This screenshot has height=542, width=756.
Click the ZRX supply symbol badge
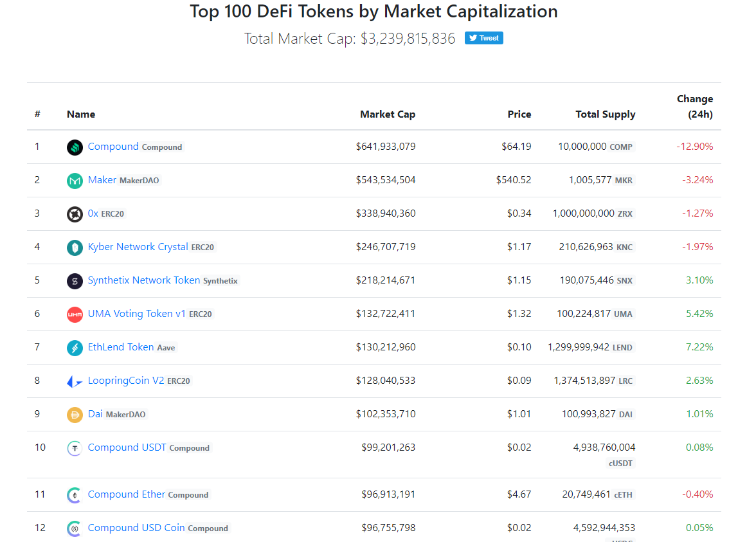[625, 213]
